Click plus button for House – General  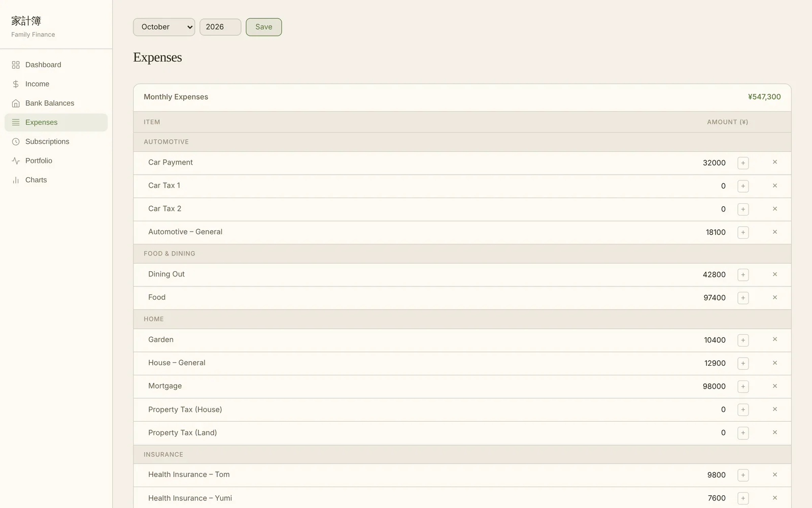(743, 364)
